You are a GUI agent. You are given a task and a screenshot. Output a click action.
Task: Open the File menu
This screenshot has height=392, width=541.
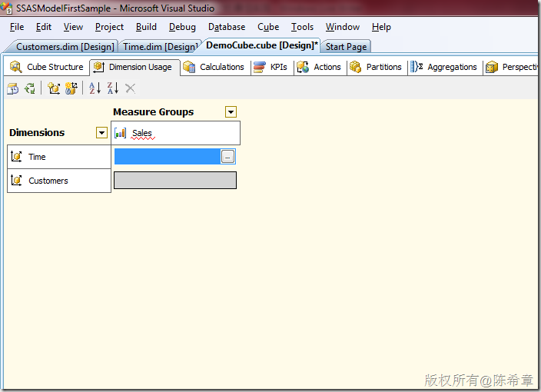(x=17, y=27)
